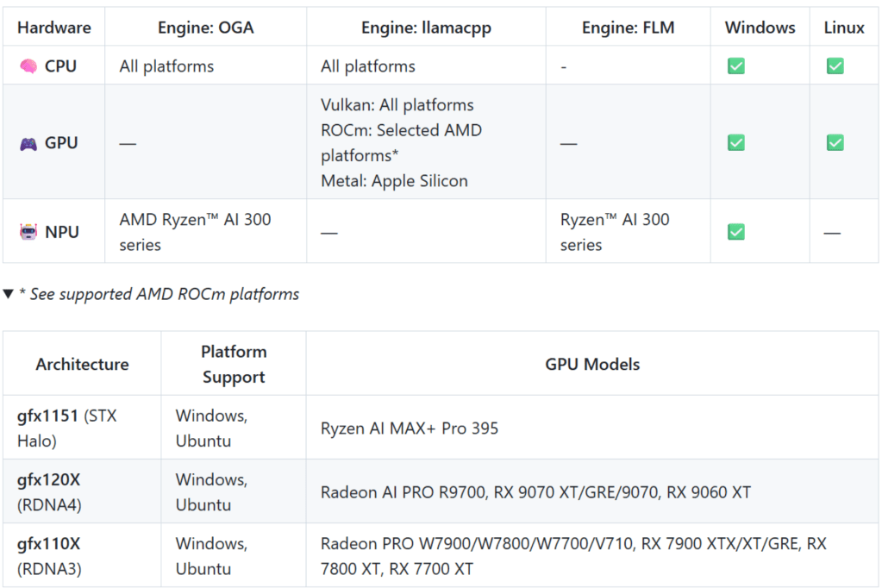Click the game controller icon beside GPU

click(28, 143)
